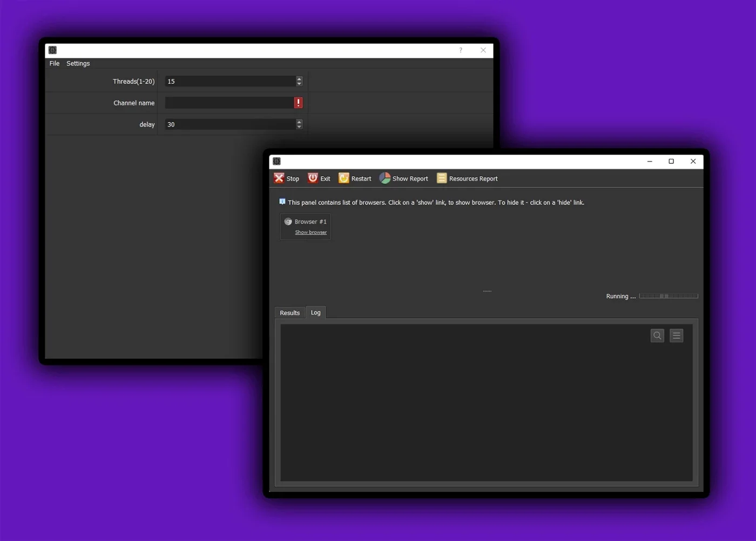Click the help question mark button
The height and width of the screenshot is (541, 756).
[461, 50]
